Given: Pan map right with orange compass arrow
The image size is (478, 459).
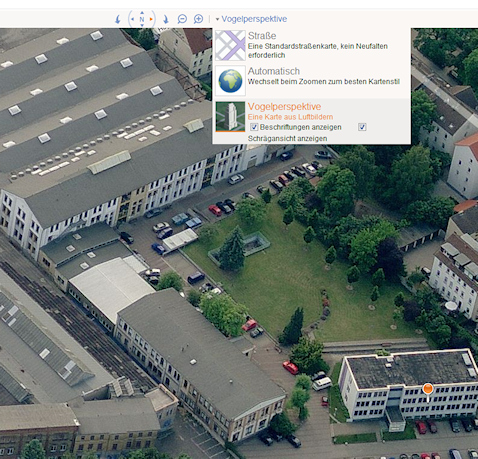Looking at the screenshot, I should (x=151, y=19).
